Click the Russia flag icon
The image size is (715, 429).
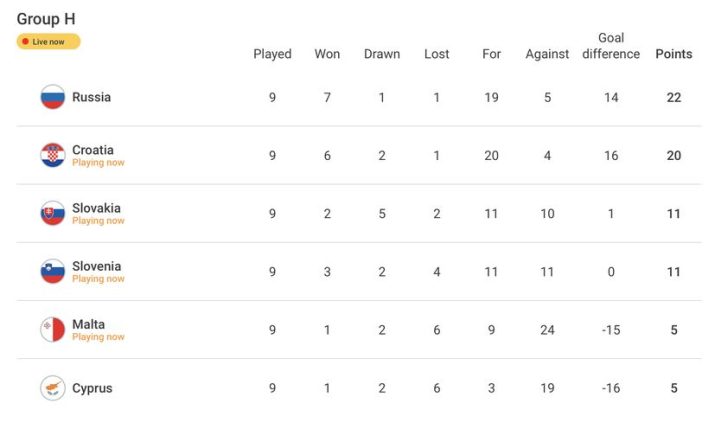[x=53, y=97]
